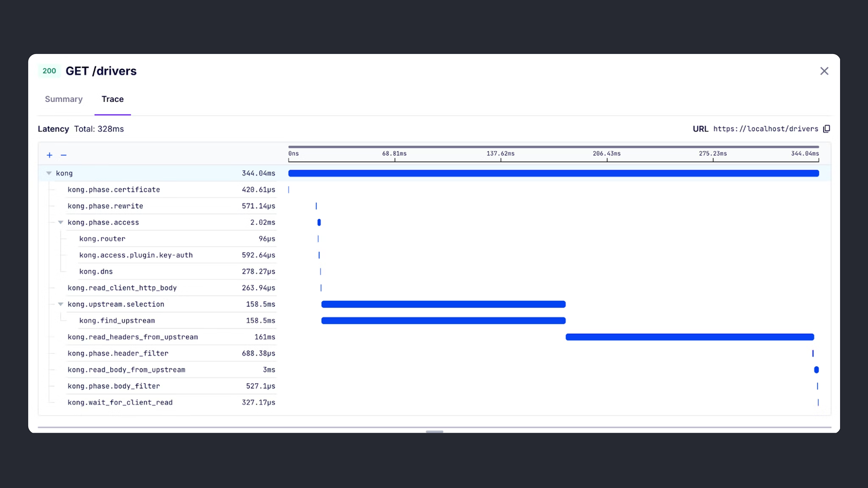The image size is (868, 488).
Task: Select the kong.read_body_from_upstream row
Action: (126, 370)
